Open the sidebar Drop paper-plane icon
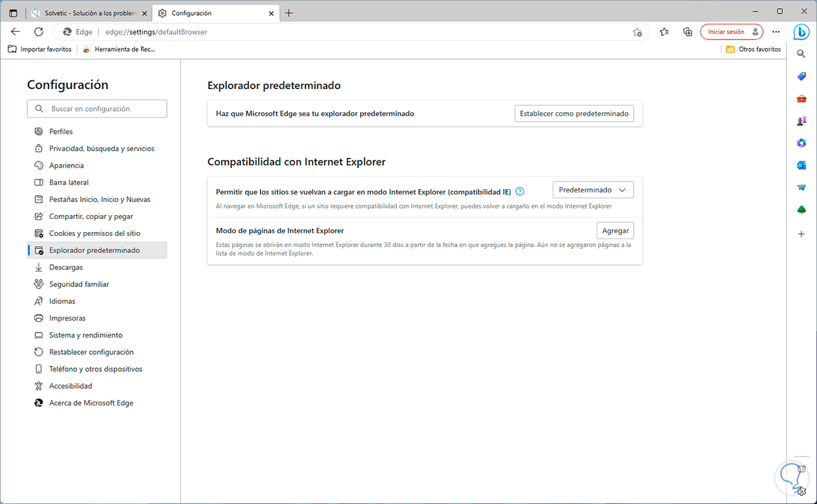This screenshot has width=817, height=504. pyautogui.click(x=801, y=188)
